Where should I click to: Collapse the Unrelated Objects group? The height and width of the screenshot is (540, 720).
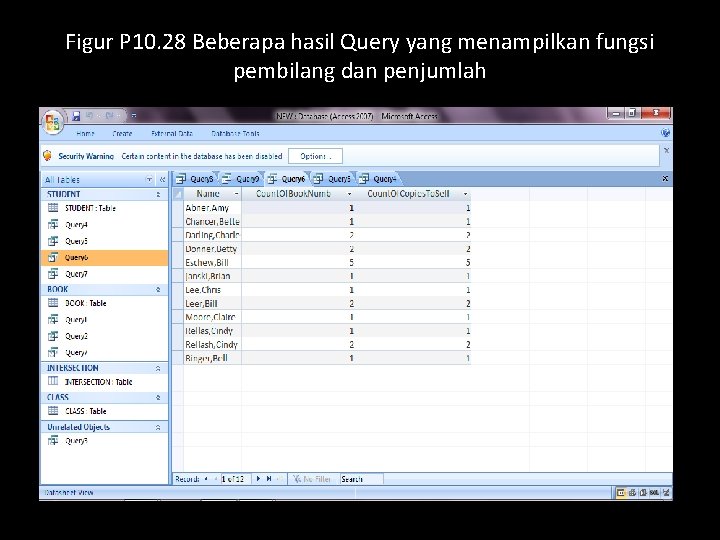click(x=158, y=428)
